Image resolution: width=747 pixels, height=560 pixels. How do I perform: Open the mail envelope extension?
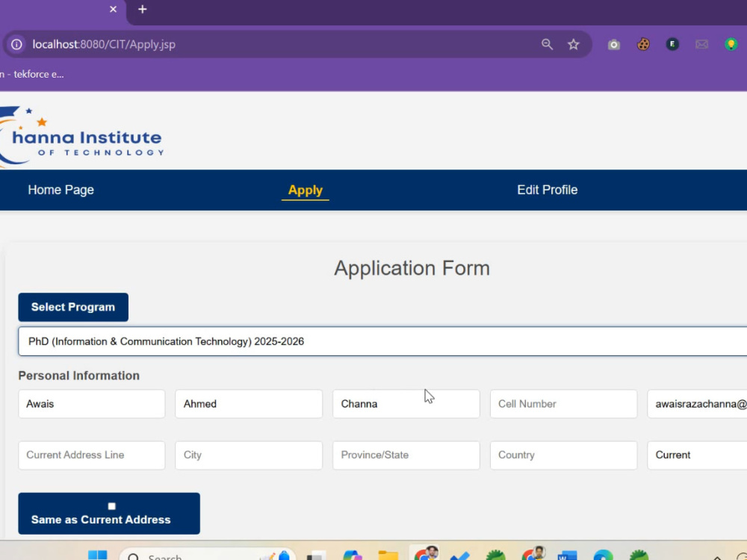coord(701,44)
